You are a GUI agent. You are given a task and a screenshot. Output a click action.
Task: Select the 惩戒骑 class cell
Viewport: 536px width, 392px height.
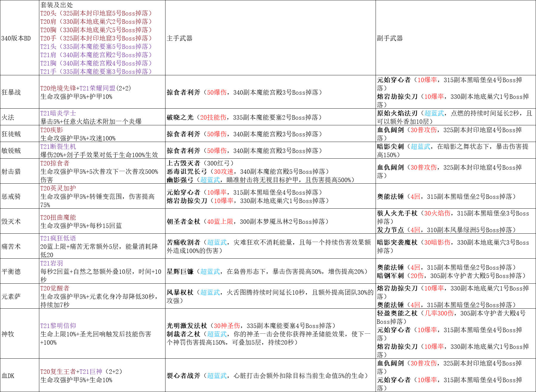[20, 196]
